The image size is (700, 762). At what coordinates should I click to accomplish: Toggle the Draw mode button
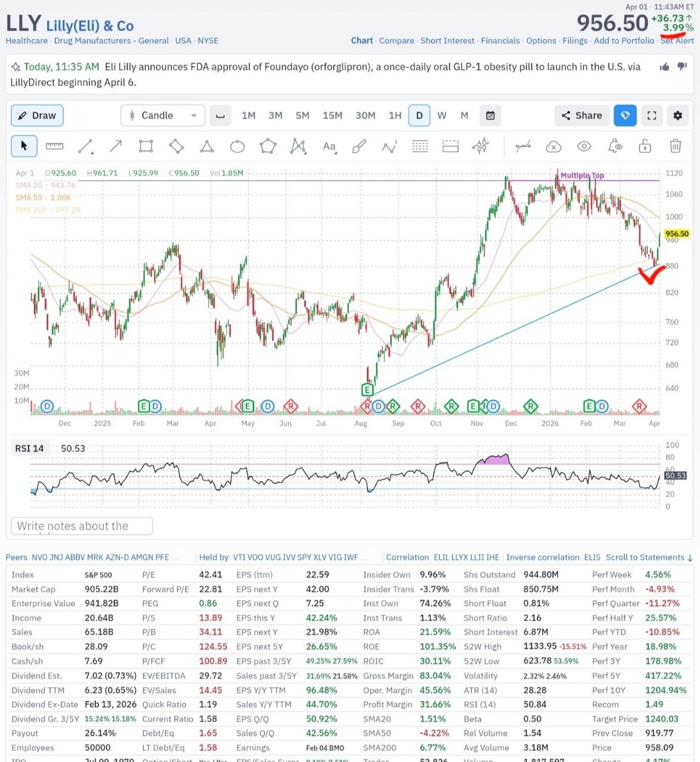click(37, 116)
